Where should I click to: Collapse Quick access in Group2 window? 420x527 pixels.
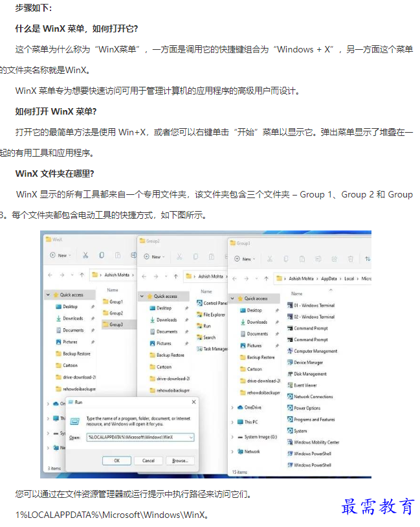coord(142,297)
